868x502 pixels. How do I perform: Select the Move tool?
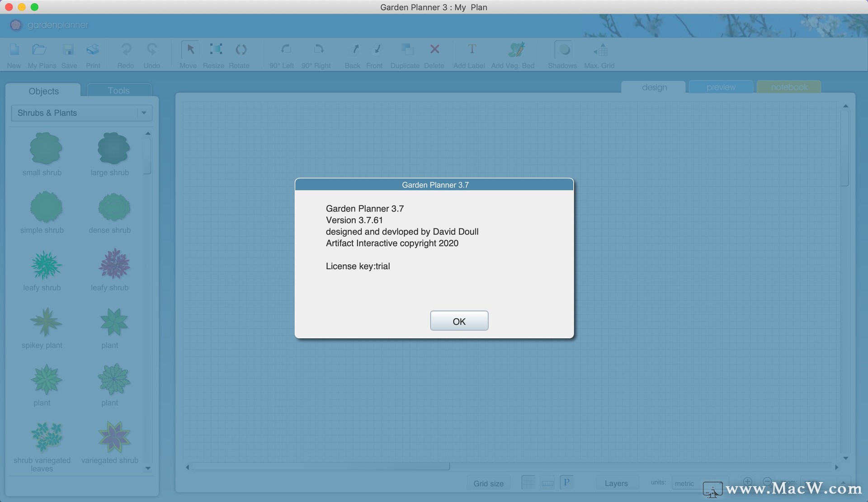coord(190,50)
